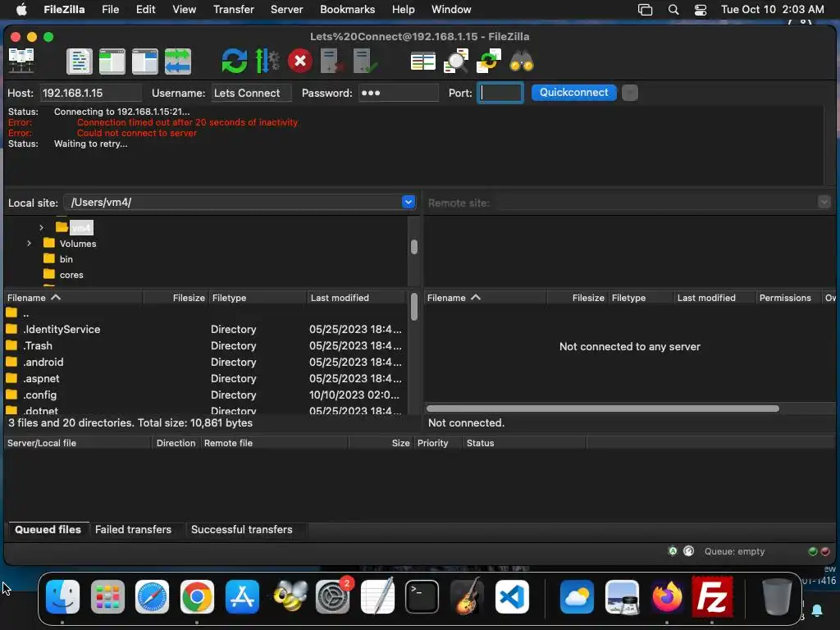Focus the Port input field

pos(500,93)
